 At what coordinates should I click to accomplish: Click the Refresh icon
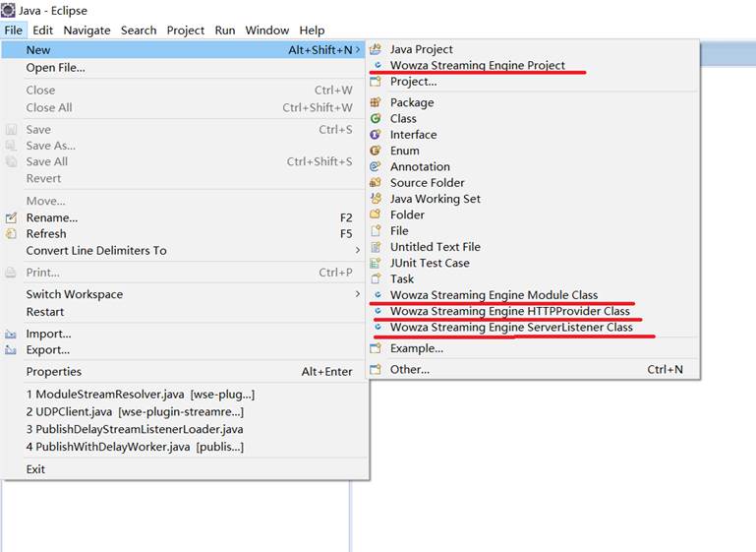point(11,234)
